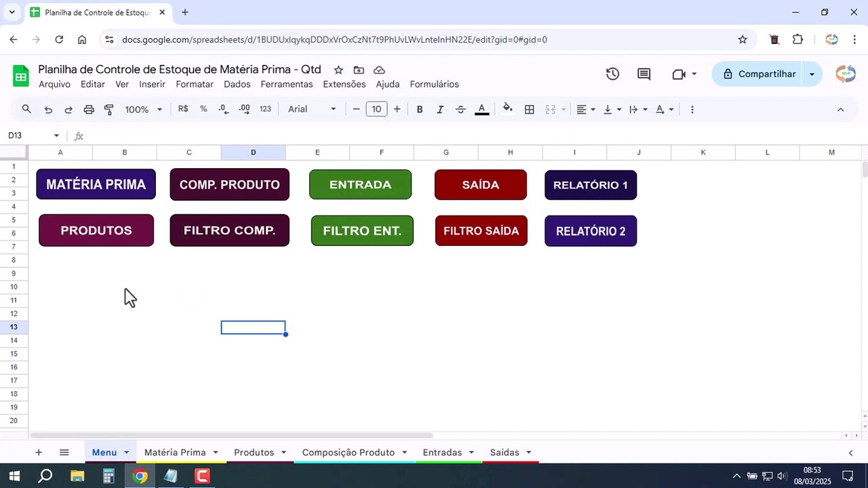Star the spreadsheet next to its title

338,70
